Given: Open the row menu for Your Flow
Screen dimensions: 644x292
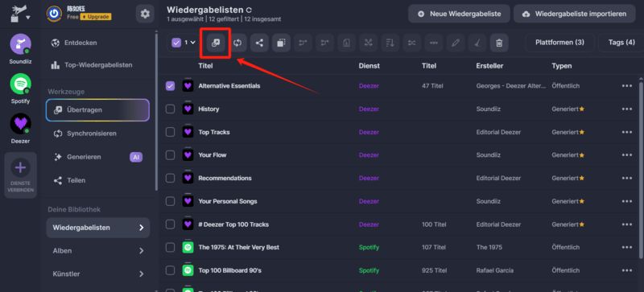Looking at the screenshot, I should [627, 154].
